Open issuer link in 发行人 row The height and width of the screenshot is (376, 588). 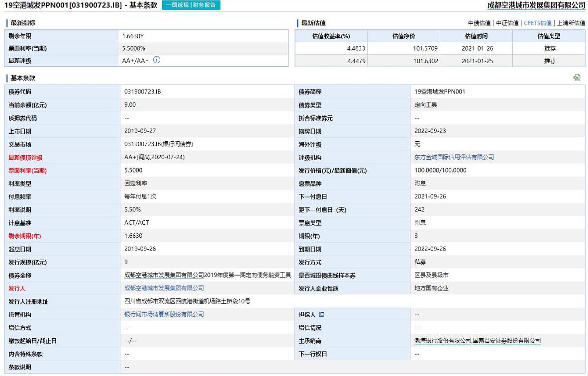tap(164, 288)
